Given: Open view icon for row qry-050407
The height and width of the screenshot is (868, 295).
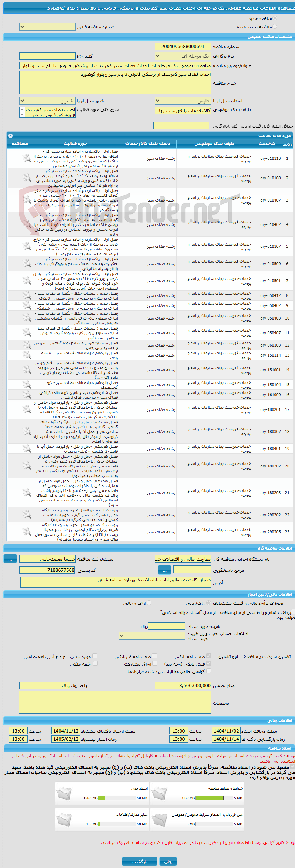Looking at the screenshot, I should click(26, 333).
